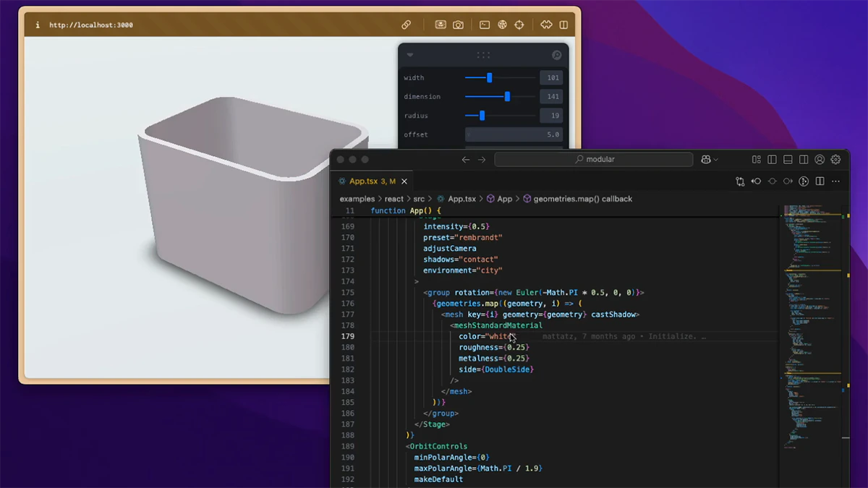Open the editor's more actions ellipsis menu

(x=835, y=181)
